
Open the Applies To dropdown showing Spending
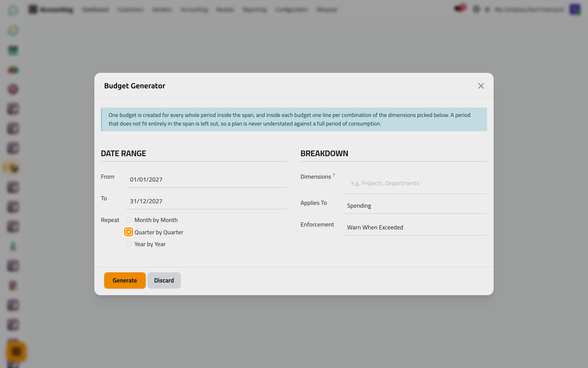tap(415, 206)
